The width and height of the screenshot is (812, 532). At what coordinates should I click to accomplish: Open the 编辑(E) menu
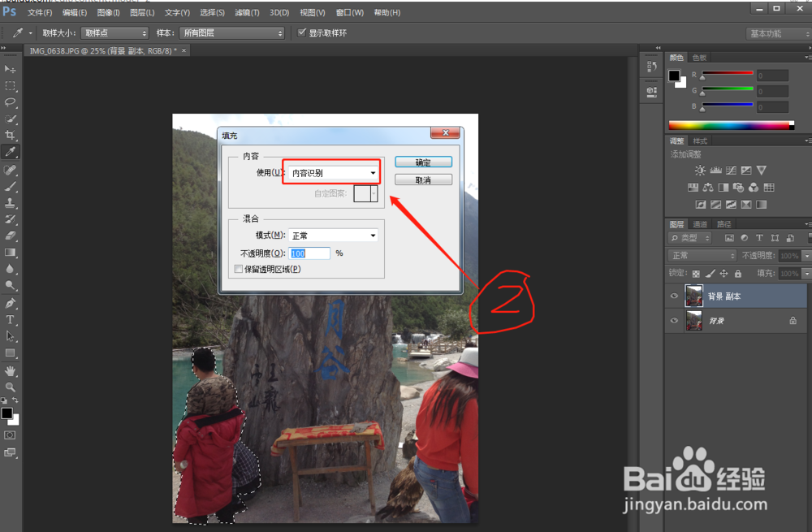click(x=75, y=12)
